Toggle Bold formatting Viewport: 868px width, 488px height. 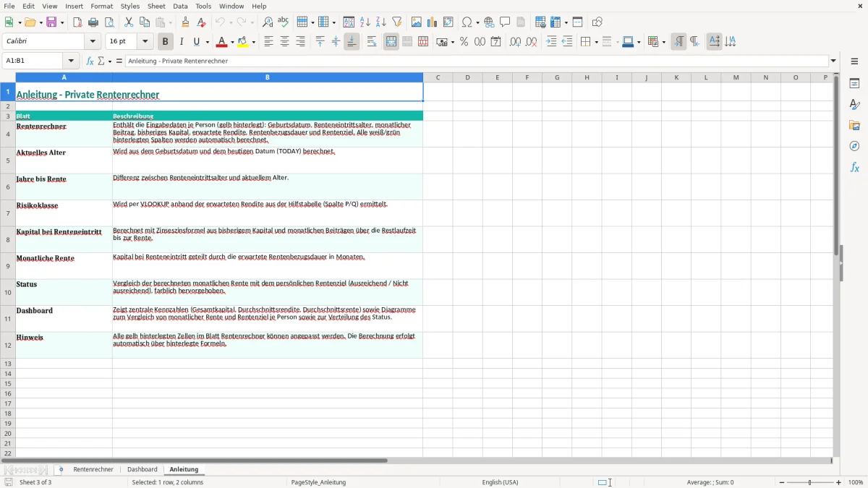coord(166,42)
